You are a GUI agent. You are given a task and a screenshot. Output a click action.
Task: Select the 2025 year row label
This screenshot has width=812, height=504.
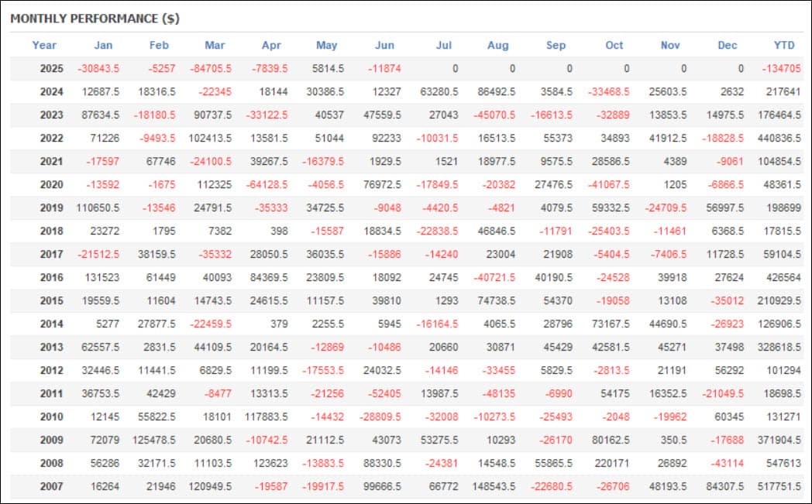(x=51, y=68)
